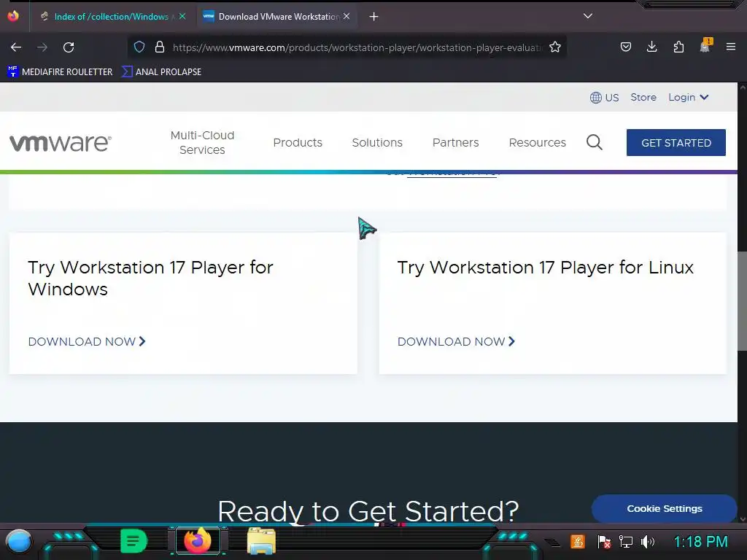Open the Solutions menu
Image resolution: width=747 pixels, height=560 pixels.
click(377, 142)
